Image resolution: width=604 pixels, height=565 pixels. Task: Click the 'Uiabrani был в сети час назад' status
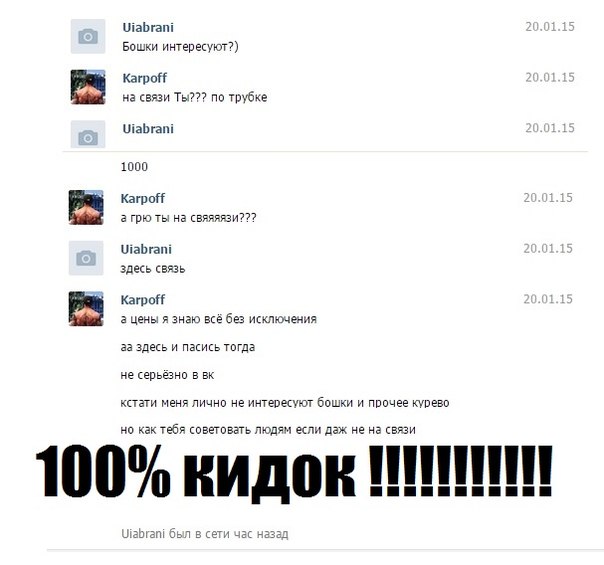coord(205,534)
